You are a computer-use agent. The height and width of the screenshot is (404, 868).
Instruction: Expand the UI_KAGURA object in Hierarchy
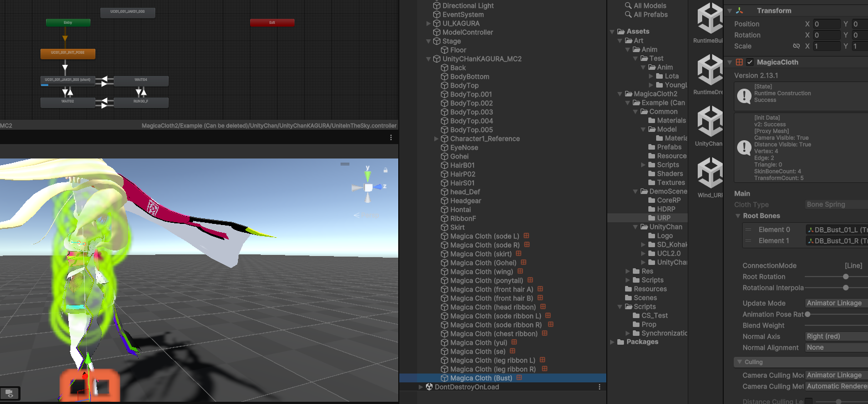(428, 23)
